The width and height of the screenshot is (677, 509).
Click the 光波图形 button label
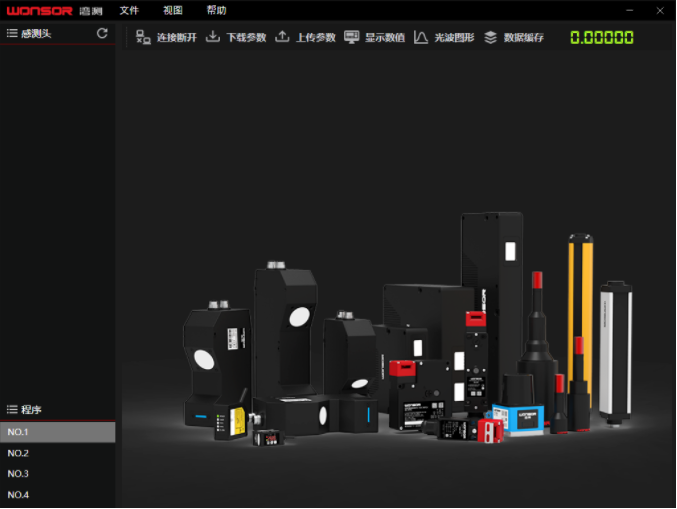454,38
